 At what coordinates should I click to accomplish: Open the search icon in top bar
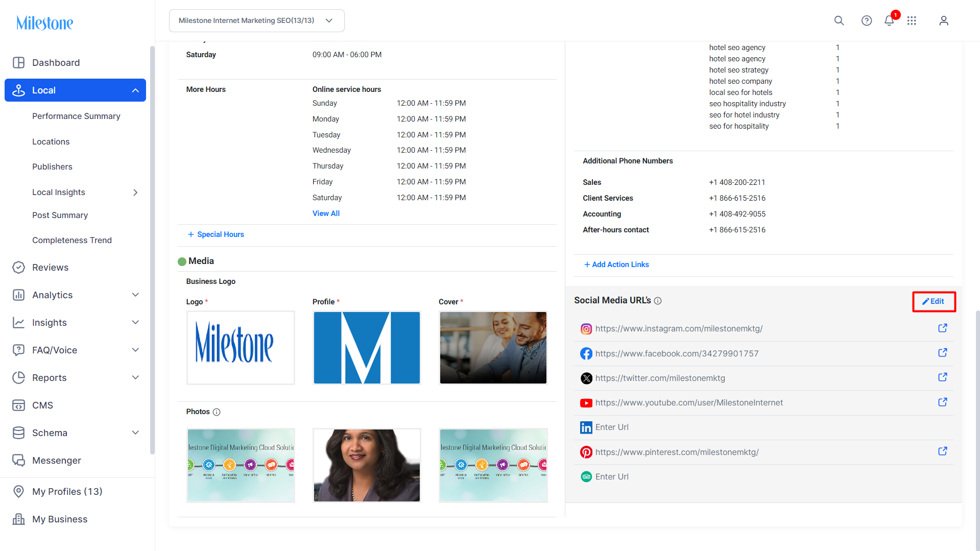839,20
